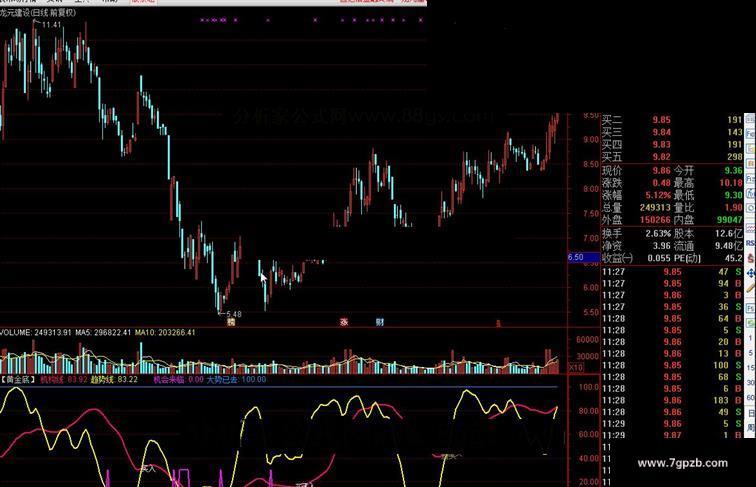Image resolution: width=756 pixels, height=487 pixels.
Task: Click the highlighted 6.50 price axis label
Action: 583,257
